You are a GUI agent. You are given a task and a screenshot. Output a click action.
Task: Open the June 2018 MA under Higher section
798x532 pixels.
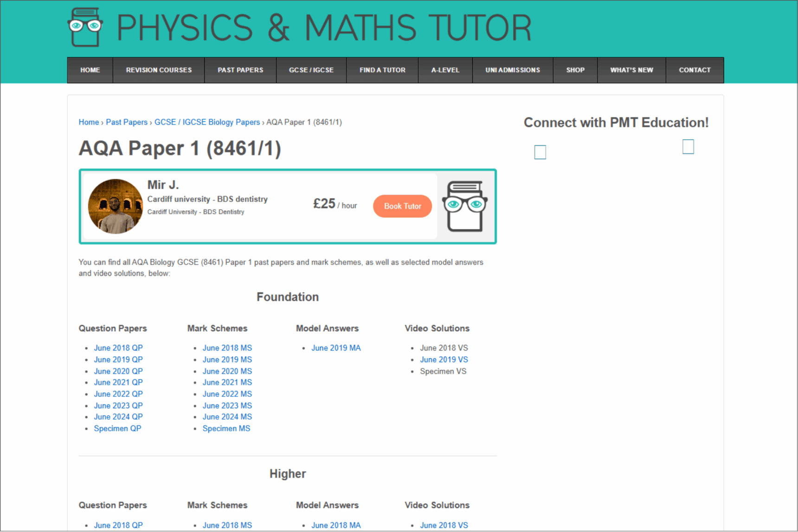336,525
